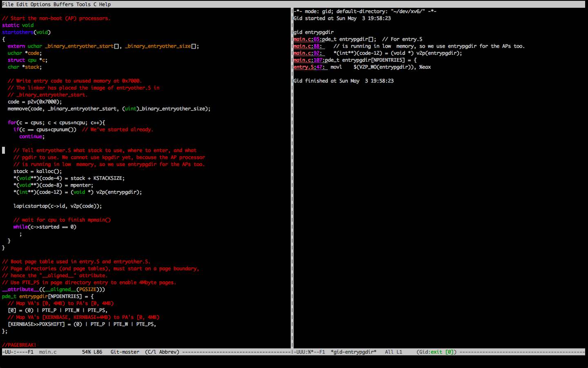Image resolution: width=588 pixels, height=368 pixels.
Task: Click the mode: gid header line
Action: coord(365,11)
